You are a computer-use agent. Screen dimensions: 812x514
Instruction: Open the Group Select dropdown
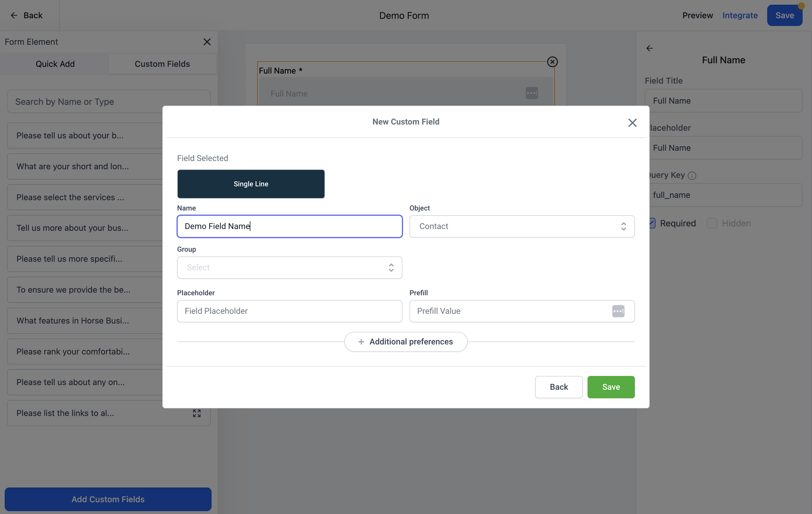click(x=290, y=267)
